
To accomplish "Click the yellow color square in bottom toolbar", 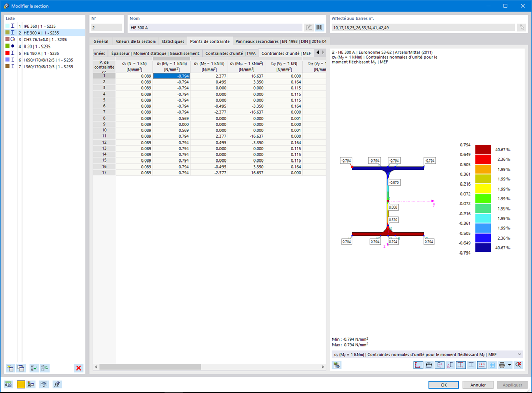I will tap(20, 384).
